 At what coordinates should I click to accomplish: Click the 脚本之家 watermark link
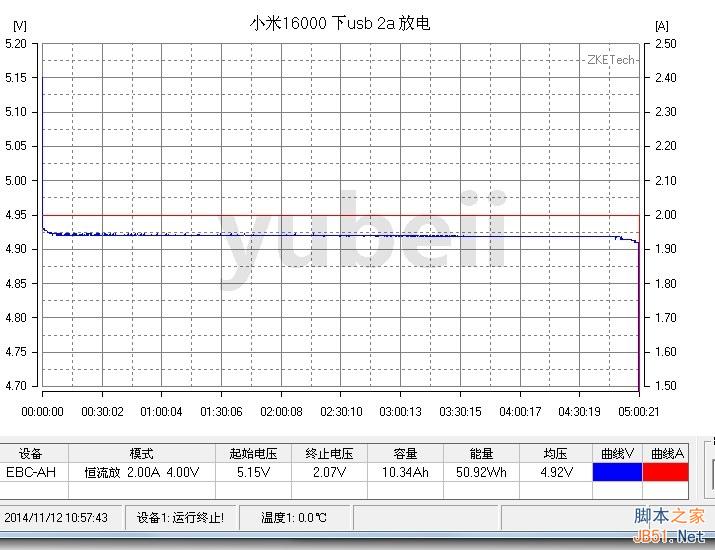[669, 516]
